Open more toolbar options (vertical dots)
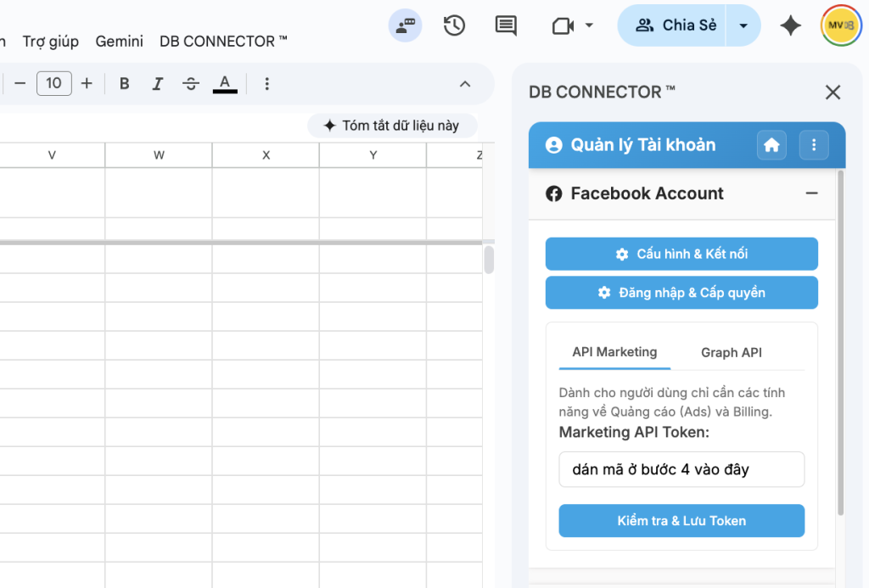 pos(267,83)
